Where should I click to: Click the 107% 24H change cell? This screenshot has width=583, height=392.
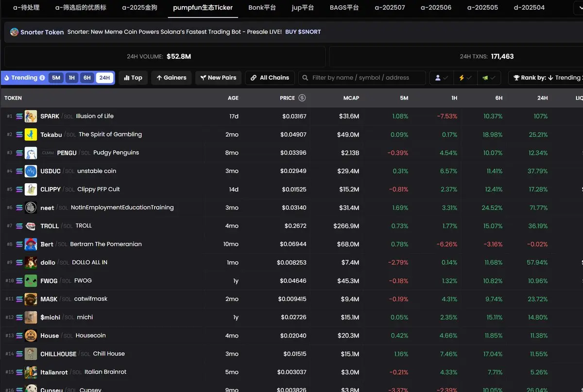click(x=540, y=117)
